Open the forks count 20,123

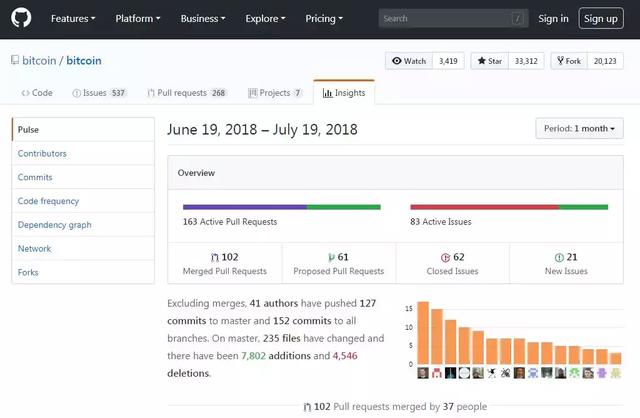click(605, 61)
